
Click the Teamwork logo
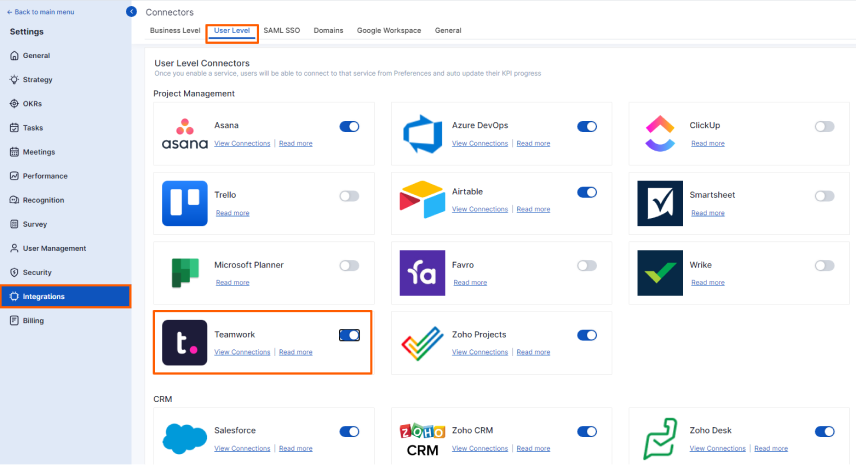(185, 343)
